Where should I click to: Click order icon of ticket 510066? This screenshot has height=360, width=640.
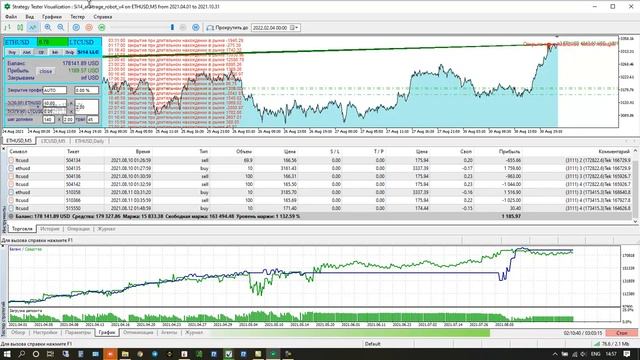[11, 200]
